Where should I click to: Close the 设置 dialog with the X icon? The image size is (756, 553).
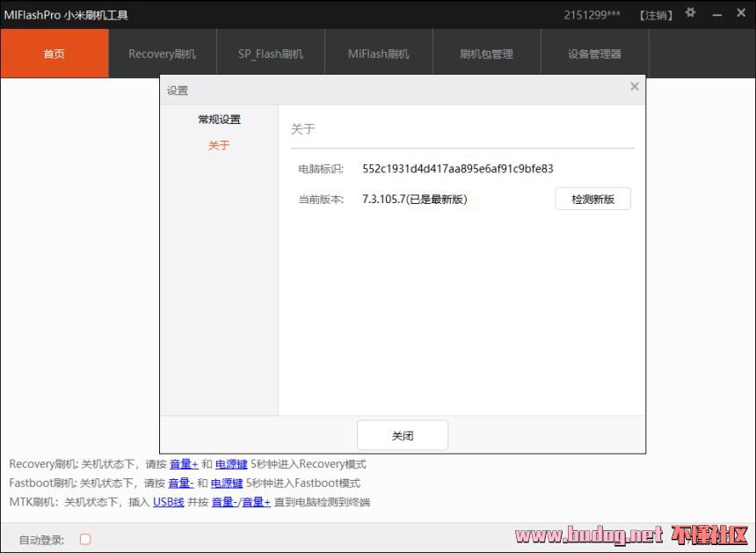pos(635,87)
